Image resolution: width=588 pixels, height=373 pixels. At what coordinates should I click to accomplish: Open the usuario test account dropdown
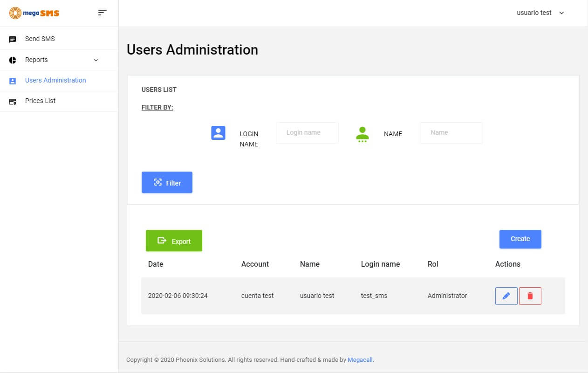pyautogui.click(x=540, y=13)
